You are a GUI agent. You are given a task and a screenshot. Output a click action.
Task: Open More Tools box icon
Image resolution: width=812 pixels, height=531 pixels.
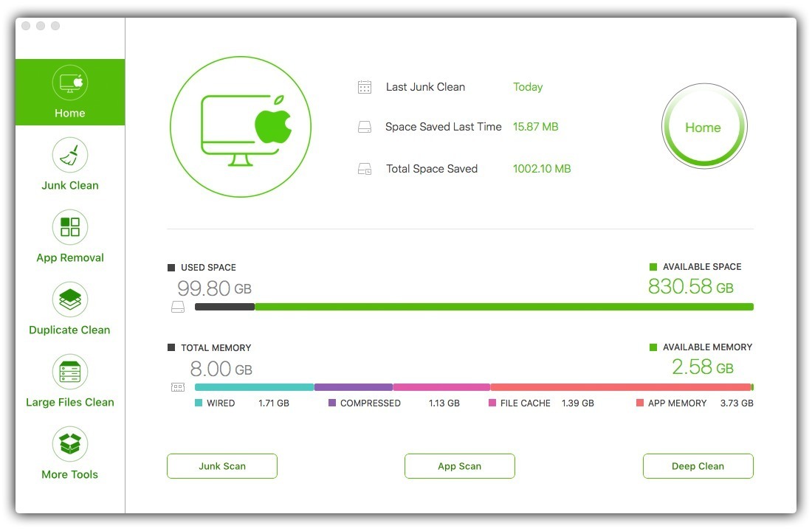click(x=70, y=443)
